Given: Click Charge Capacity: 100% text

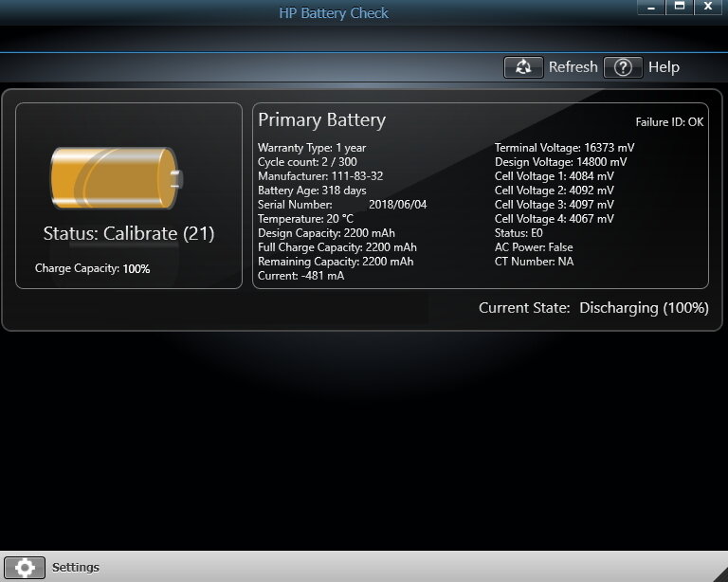Looking at the screenshot, I should (x=92, y=268).
